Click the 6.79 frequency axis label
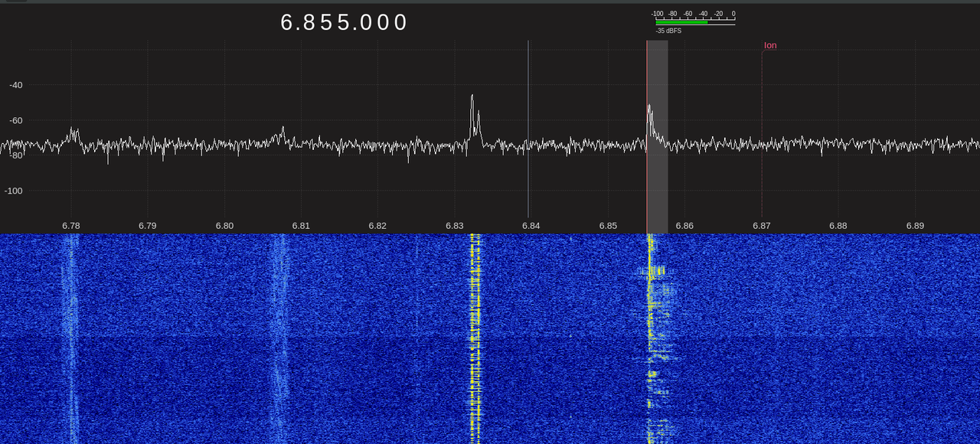Image resolution: width=980 pixels, height=444 pixels. [x=148, y=226]
